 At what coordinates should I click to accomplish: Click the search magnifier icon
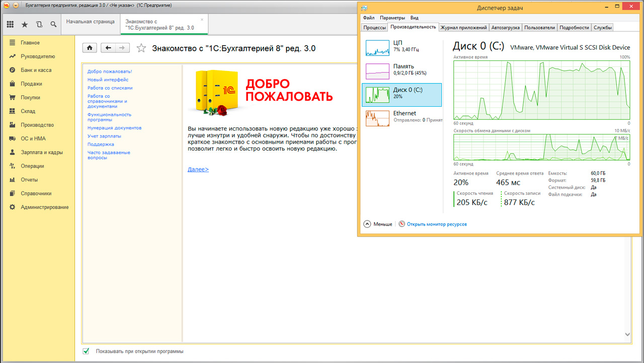53,24
